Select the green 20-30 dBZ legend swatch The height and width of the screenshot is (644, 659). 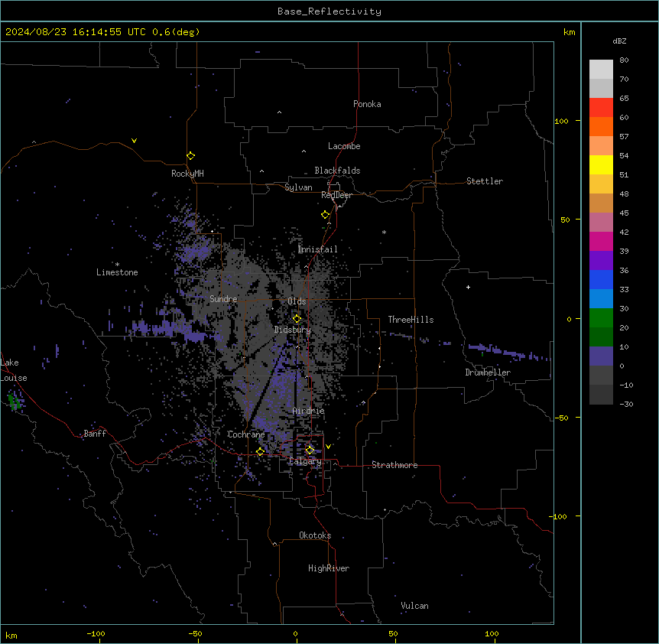[x=601, y=318]
